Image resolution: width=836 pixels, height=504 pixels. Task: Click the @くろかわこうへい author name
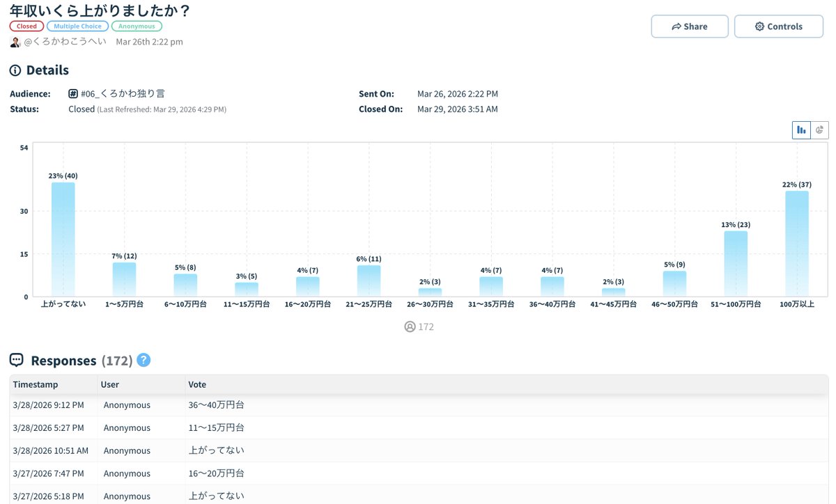tap(65, 42)
